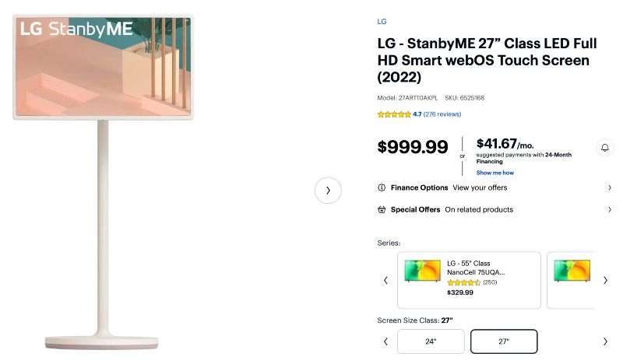Expand the Special Offers row chevron

[x=609, y=209]
